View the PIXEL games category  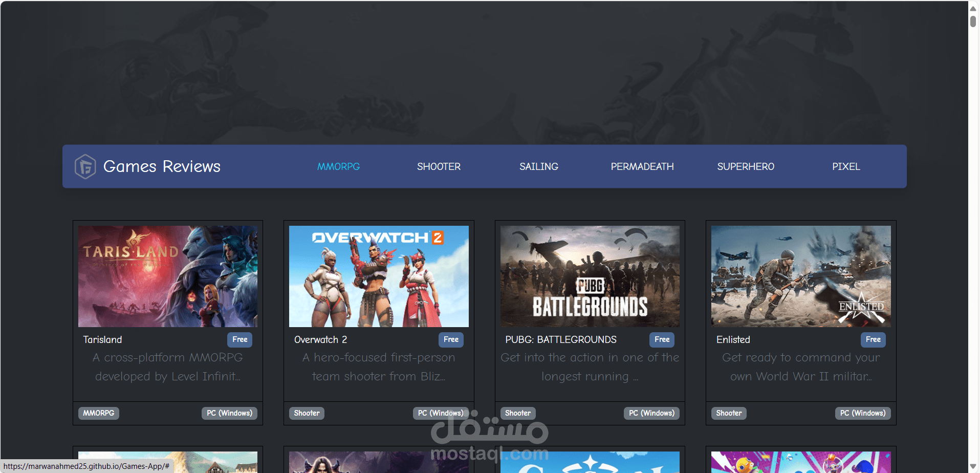[846, 166]
